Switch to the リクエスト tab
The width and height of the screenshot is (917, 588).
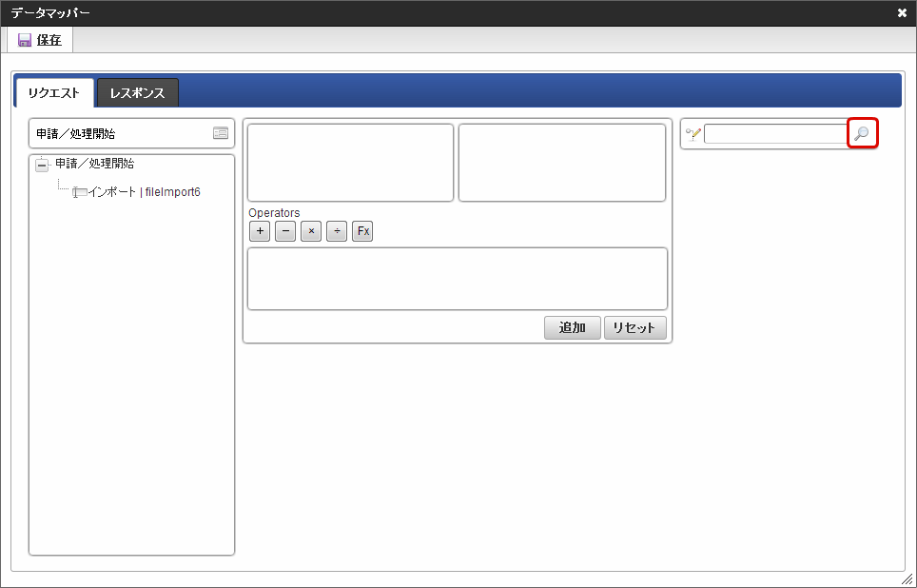(54, 93)
